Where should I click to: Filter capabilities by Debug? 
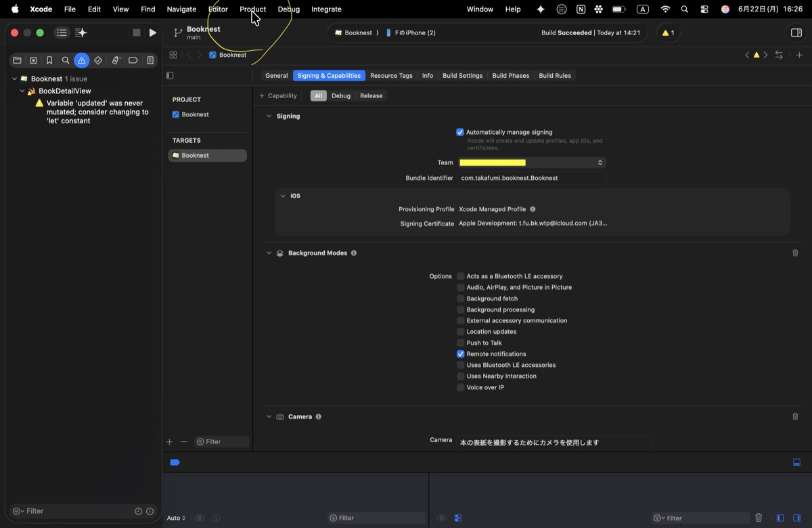click(x=341, y=96)
